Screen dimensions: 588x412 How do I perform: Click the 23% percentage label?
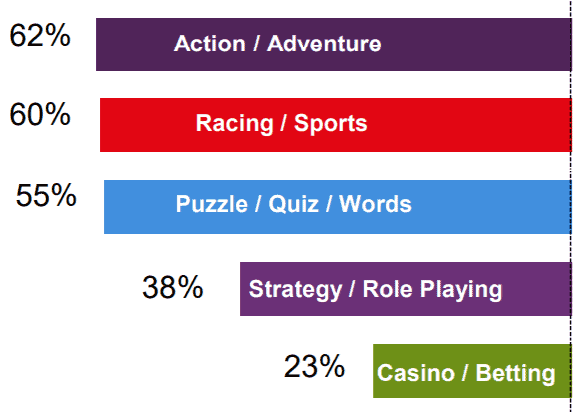[x=314, y=366]
